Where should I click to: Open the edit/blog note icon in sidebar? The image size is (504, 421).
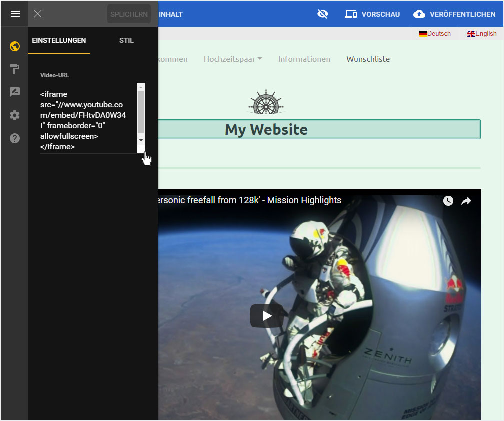point(15,92)
